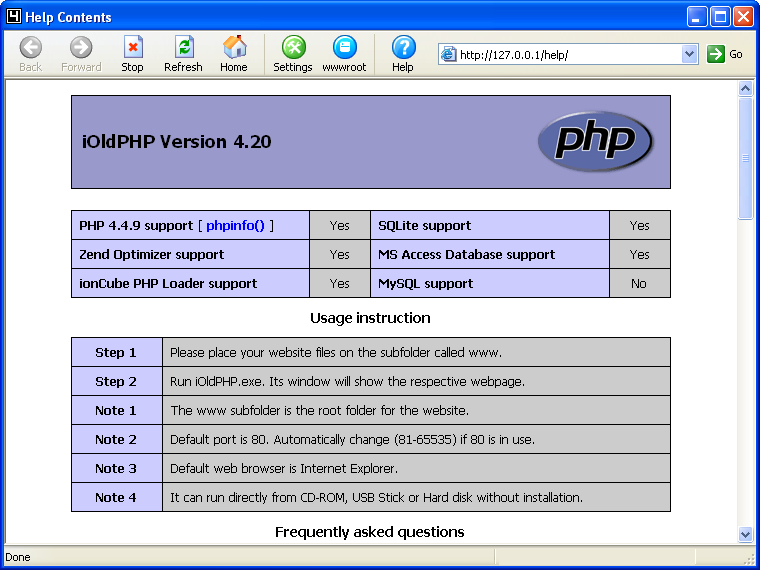Click the 'Note 4' row label
The image size is (760, 570).
pyautogui.click(x=116, y=498)
